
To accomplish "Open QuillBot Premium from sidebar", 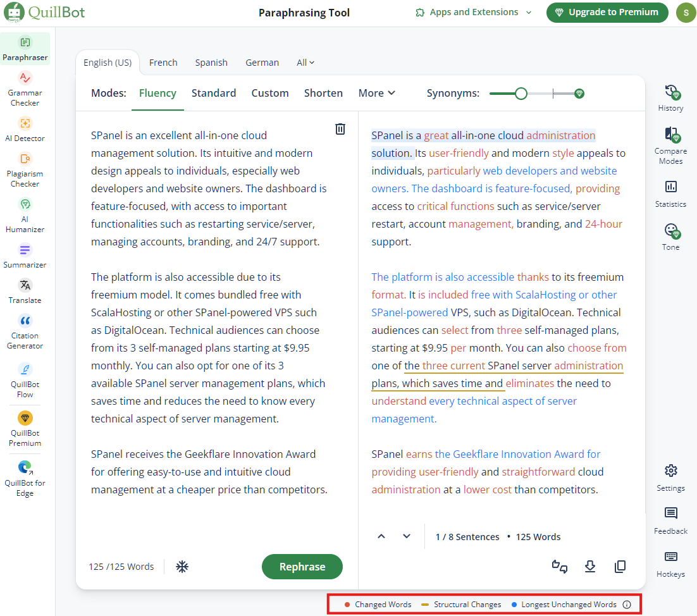I will pos(25,429).
